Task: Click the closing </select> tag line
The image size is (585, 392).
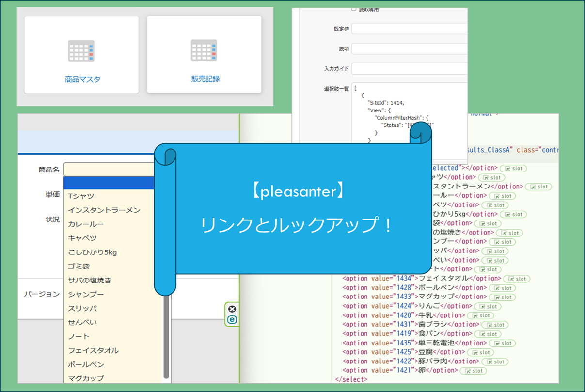Action: (x=351, y=380)
